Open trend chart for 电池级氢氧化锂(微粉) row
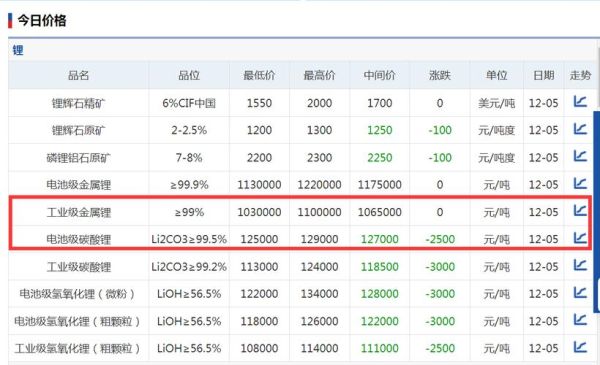The width and height of the screenshot is (600, 365). coord(580,293)
